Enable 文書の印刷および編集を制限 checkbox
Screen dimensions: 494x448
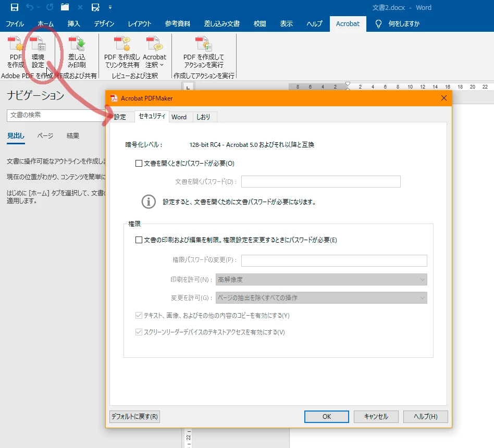(x=139, y=240)
